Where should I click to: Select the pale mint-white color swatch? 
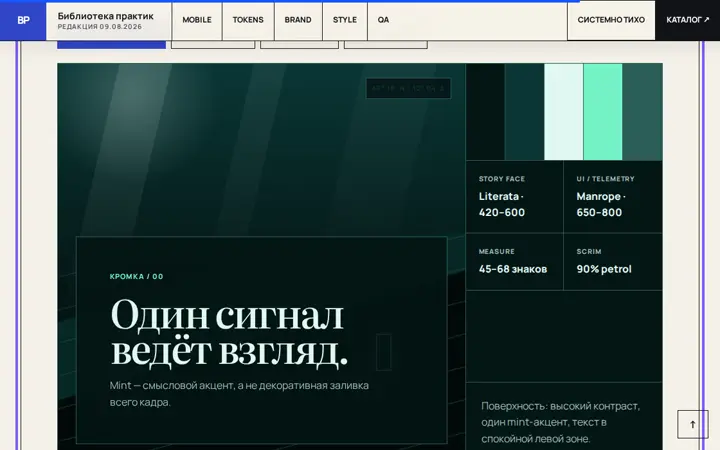[x=563, y=112]
